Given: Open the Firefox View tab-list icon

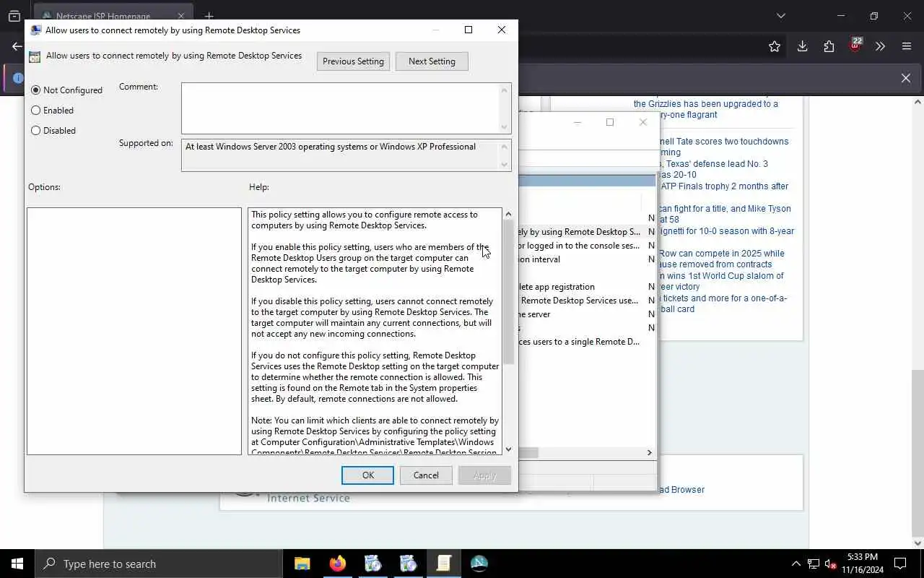Looking at the screenshot, I should point(14,16).
